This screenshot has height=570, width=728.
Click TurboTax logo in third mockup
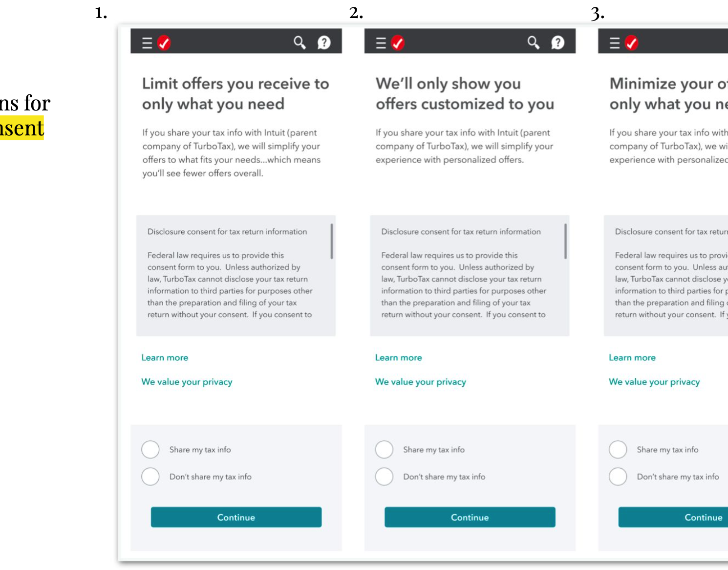632,43
